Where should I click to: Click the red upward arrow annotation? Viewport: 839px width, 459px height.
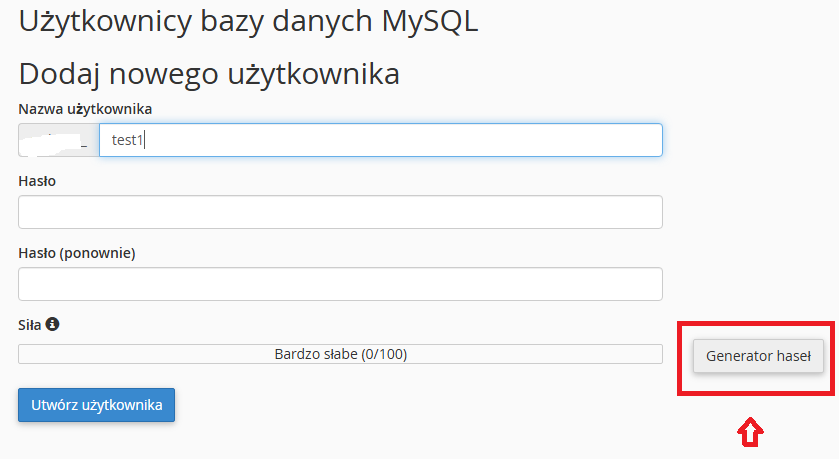click(x=750, y=431)
